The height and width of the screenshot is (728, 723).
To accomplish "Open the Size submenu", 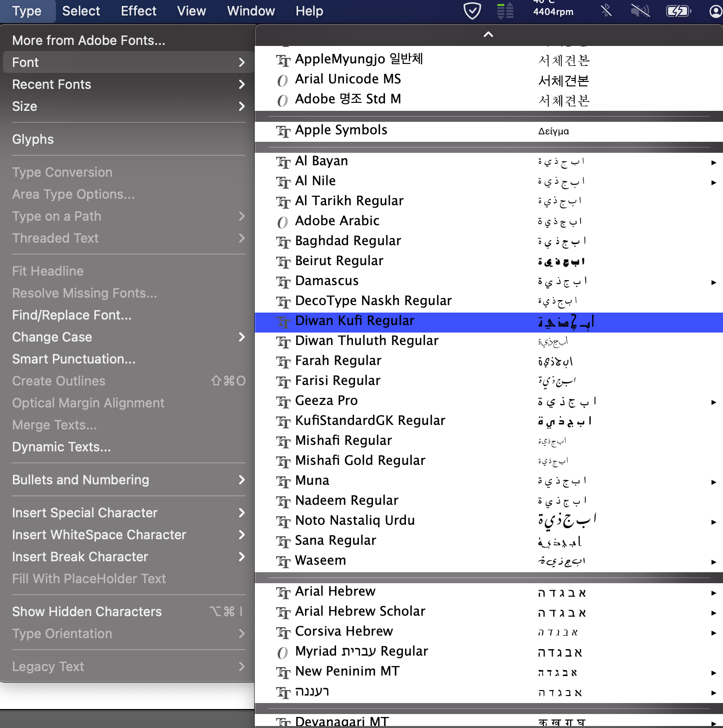I will [128, 106].
